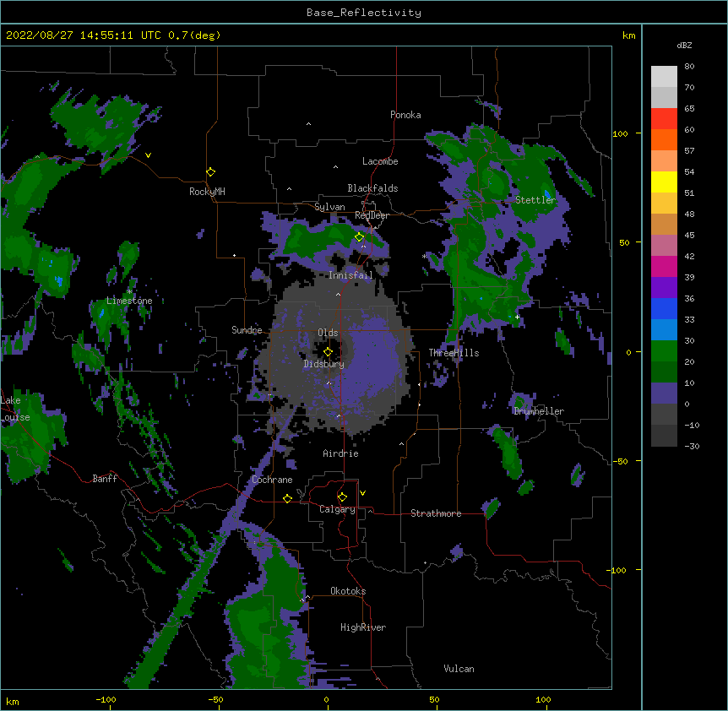Pick the slate purple 10 dBZ legend swatch

point(664,393)
